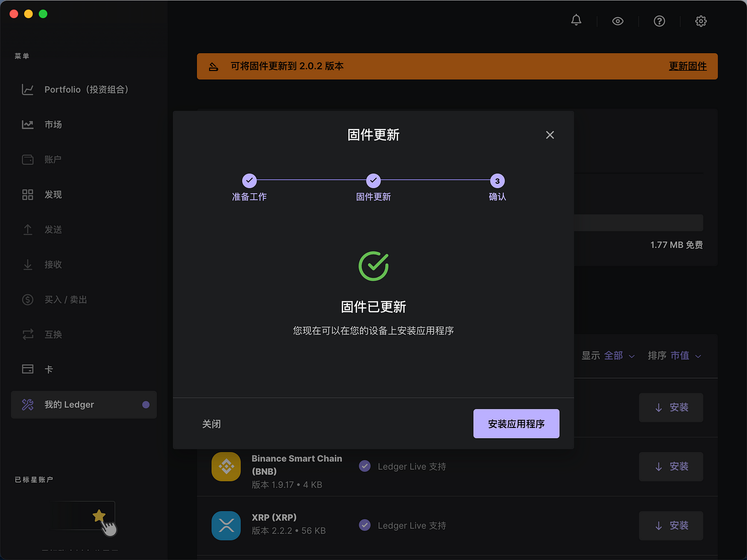This screenshot has width=747, height=560.
Task: Click the 卡 card icon
Action: pyautogui.click(x=28, y=369)
